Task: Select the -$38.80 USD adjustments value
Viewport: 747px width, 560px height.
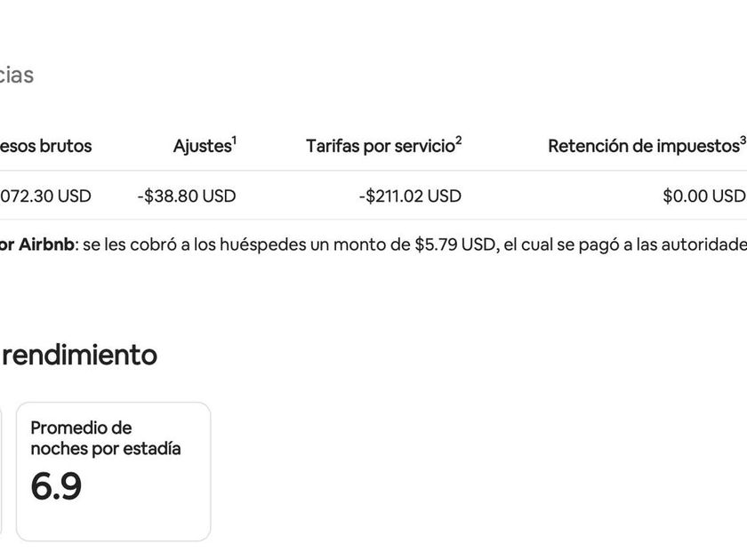Action: click(187, 196)
